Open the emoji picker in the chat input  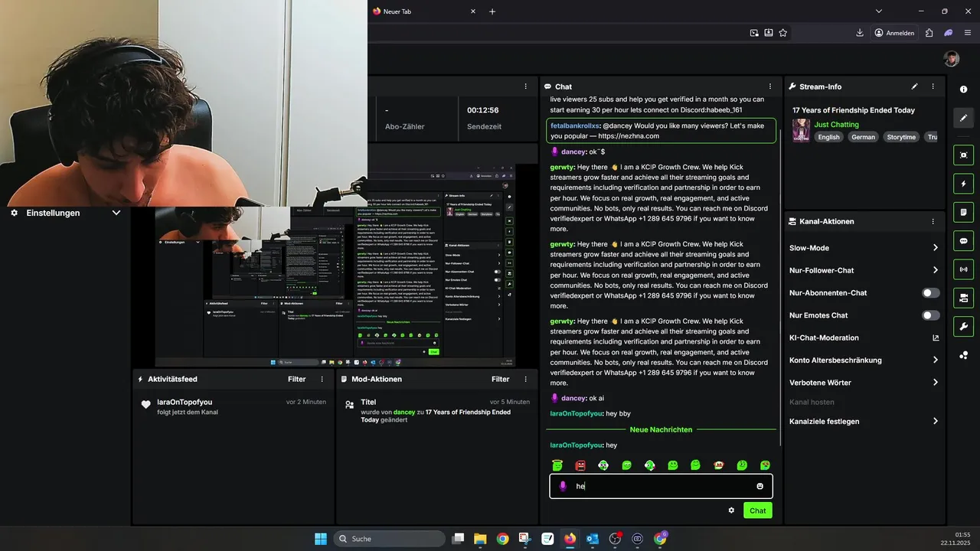(x=759, y=486)
